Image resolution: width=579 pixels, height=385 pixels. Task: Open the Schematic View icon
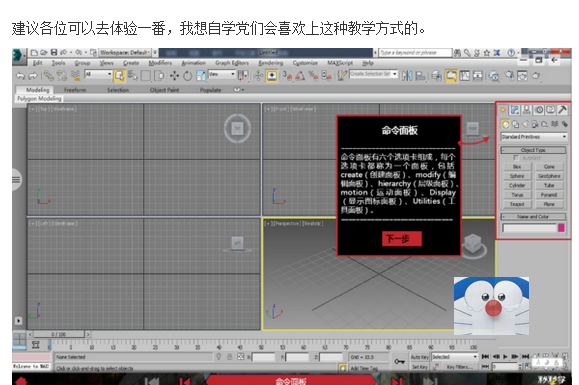pos(478,76)
